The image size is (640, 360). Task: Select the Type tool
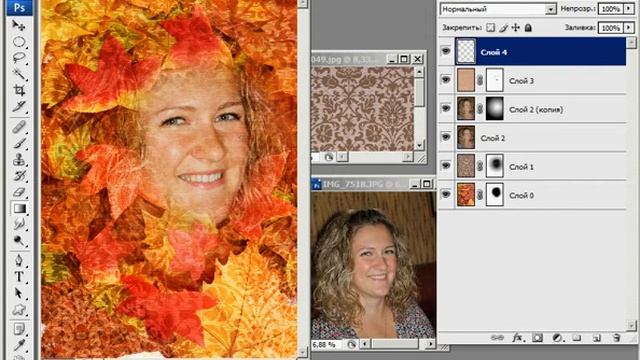coord(19,277)
